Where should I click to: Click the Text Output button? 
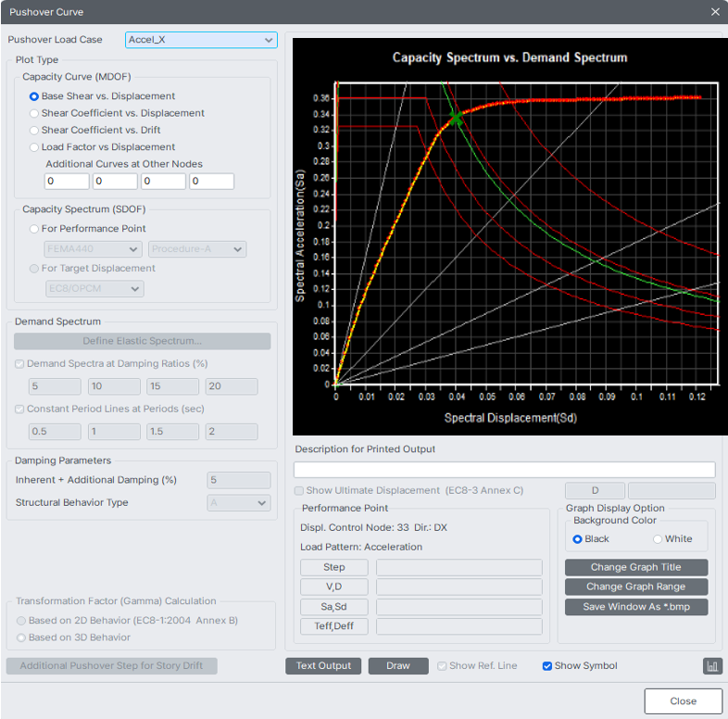[323, 666]
